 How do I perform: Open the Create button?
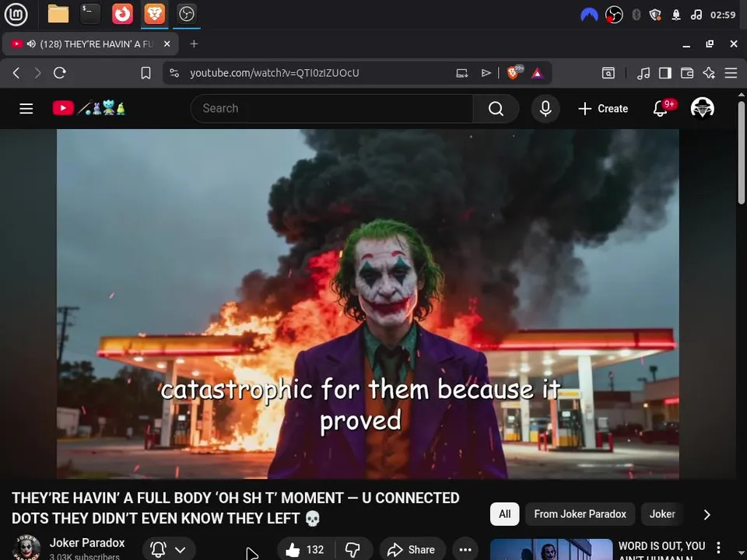[603, 109]
